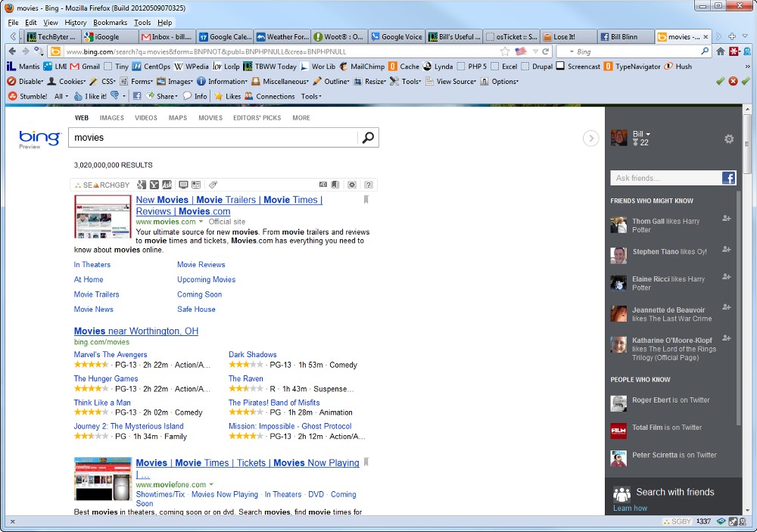Viewport: 757px width, 532px height.
Task: Click Facebook icon in Ask friends box
Action: (728, 178)
